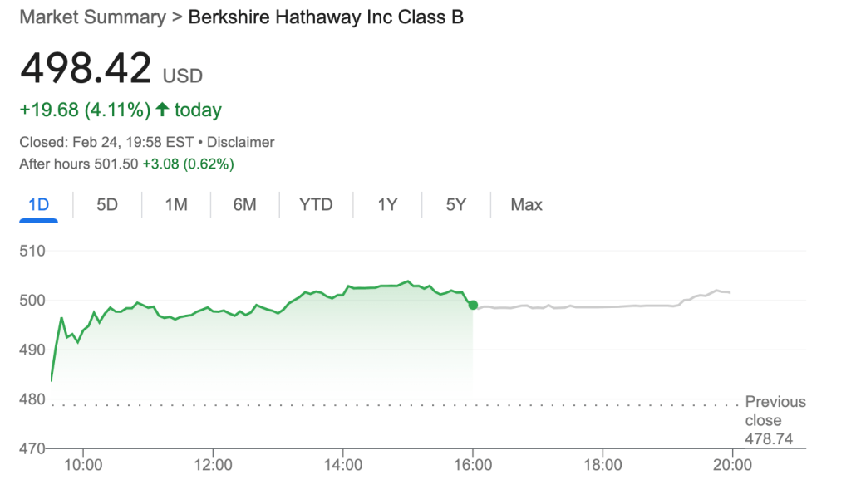Click the Market Summary breadcrumb link
851x504 pixels.
pyautogui.click(x=92, y=17)
